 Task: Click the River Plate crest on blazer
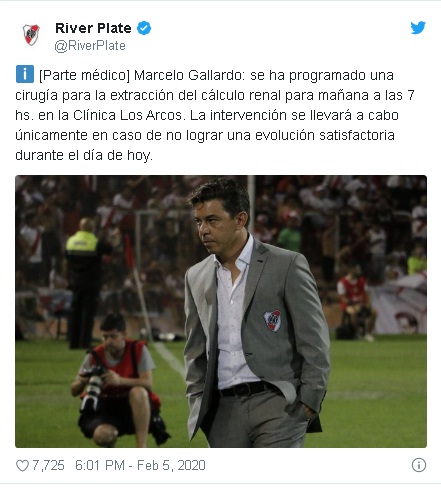(272, 321)
